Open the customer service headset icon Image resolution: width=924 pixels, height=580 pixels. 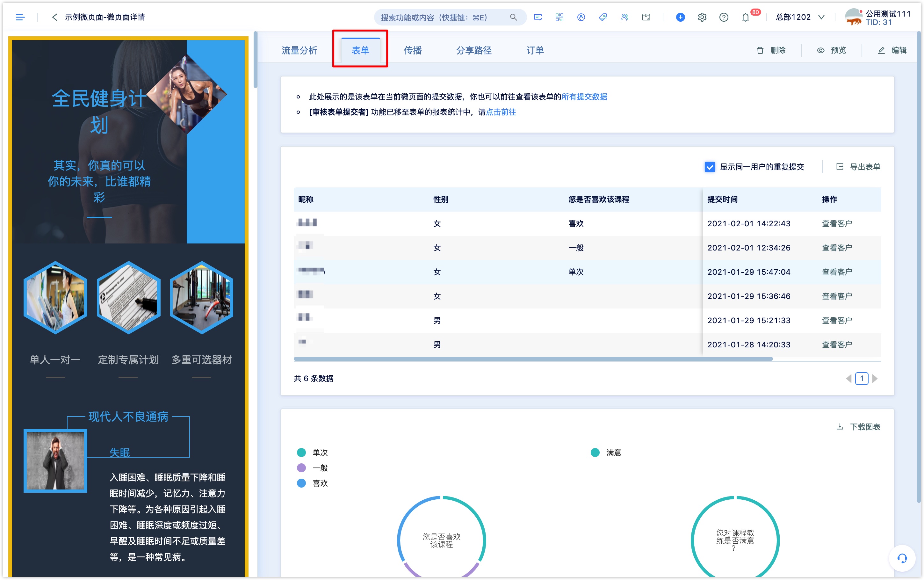tap(902, 558)
